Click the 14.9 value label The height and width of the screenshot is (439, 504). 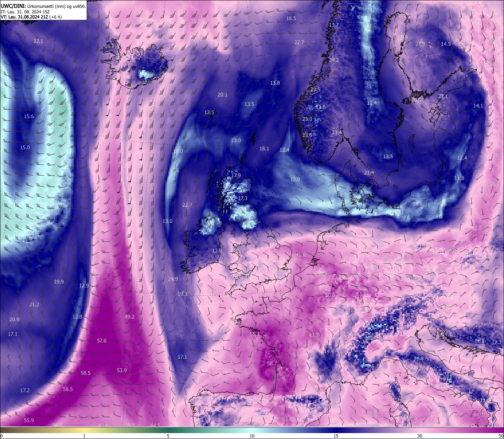pos(446,44)
